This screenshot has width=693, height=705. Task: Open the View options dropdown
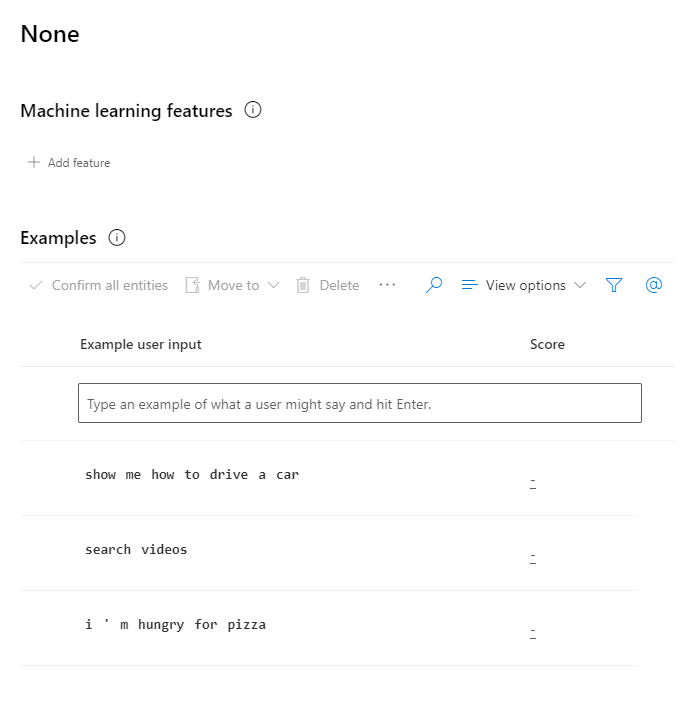pyautogui.click(x=524, y=285)
